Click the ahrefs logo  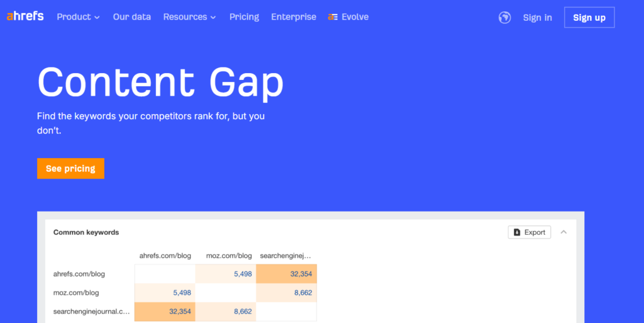pyautogui.click(x=25, y=16)
